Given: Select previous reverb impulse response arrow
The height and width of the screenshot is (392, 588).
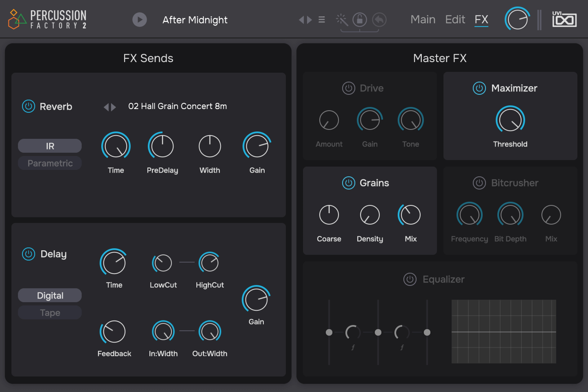Looking at the screenshot, I should pos(106,107).
